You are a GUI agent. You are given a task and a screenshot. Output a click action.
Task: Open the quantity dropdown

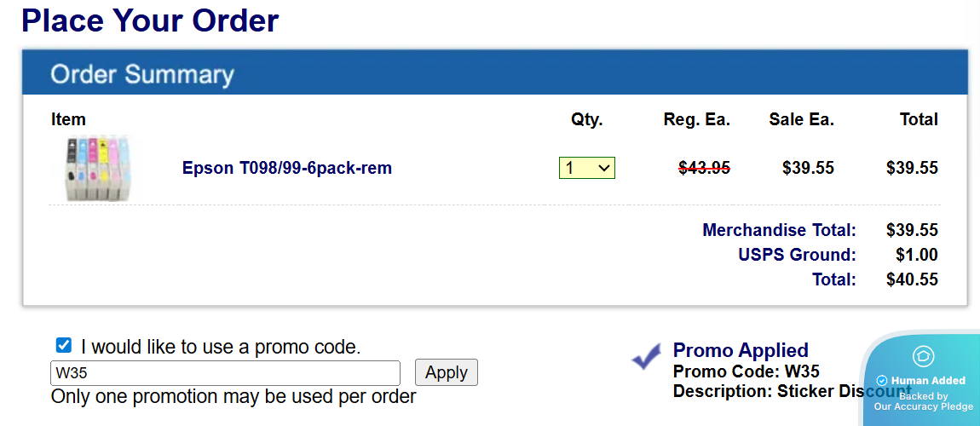pos(586,168)
